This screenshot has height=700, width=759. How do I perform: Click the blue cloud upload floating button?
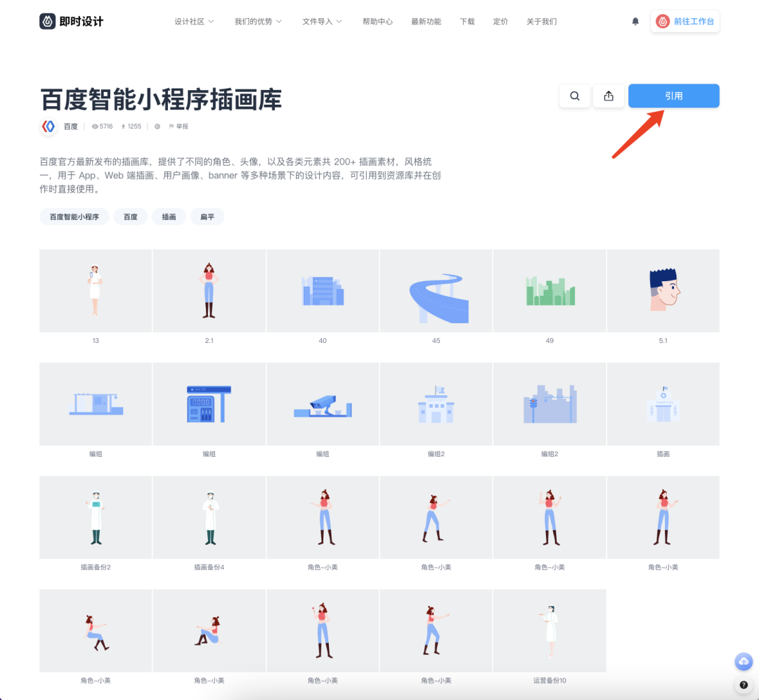click(x=744, y=661)
